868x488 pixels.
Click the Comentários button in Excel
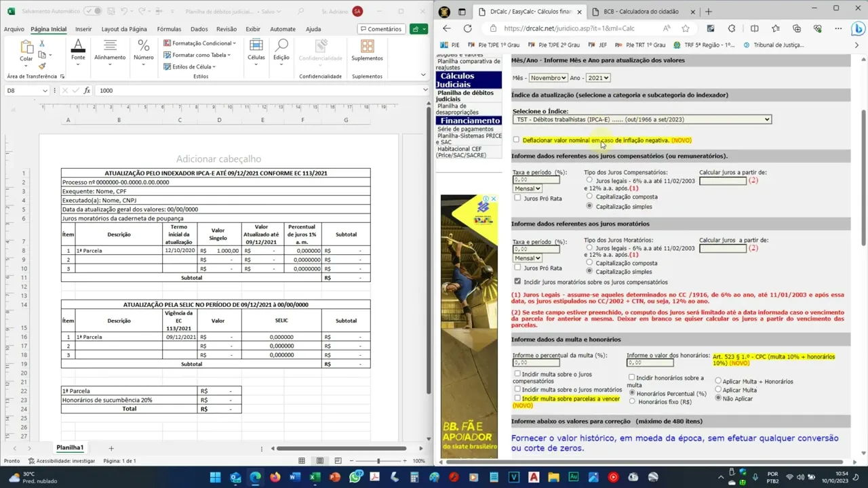(381, 29)
